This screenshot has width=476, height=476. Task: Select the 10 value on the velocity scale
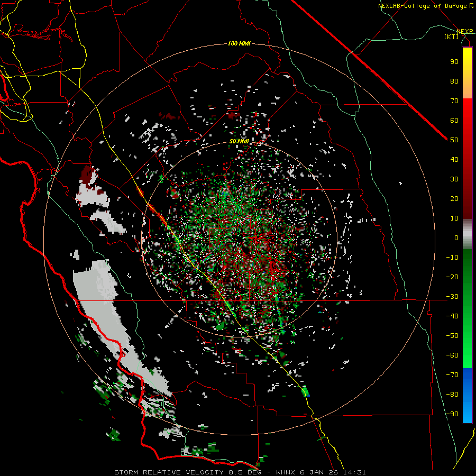[454, 218]
